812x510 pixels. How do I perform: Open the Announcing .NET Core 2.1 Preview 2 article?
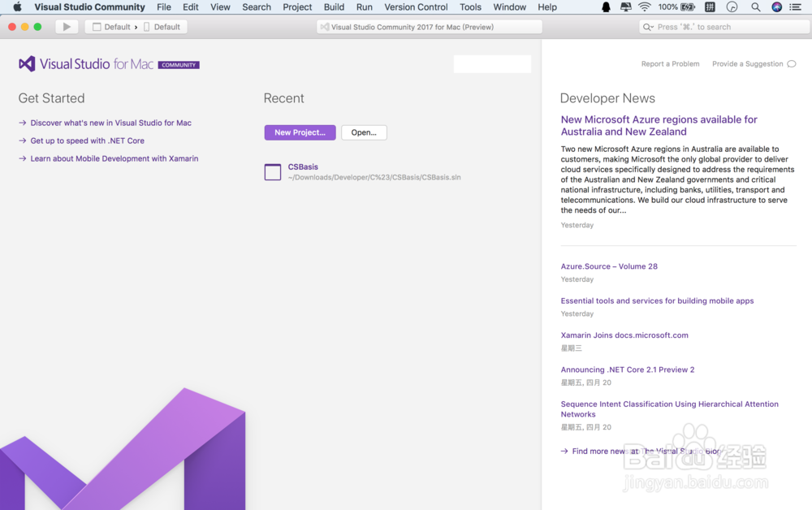[628, 369]
